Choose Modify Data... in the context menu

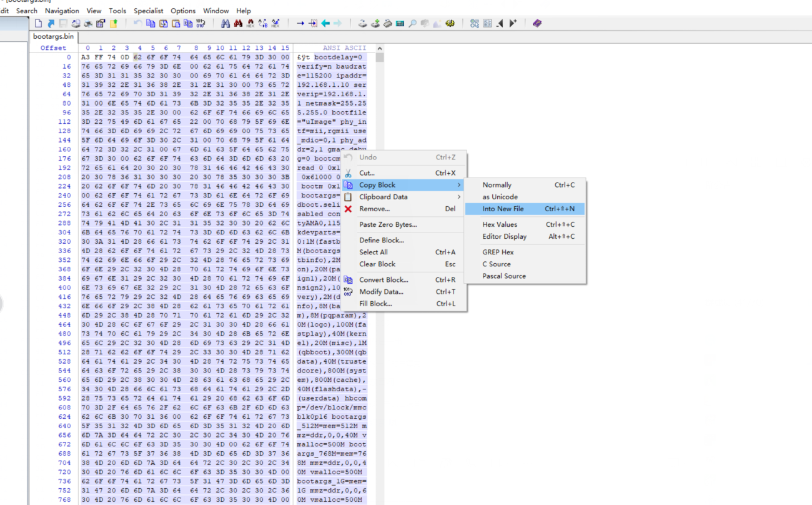point(404,292)
